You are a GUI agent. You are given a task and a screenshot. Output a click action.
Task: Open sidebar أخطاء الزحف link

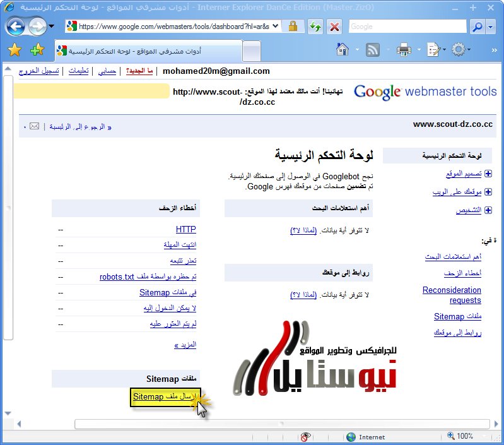(462, 273)
